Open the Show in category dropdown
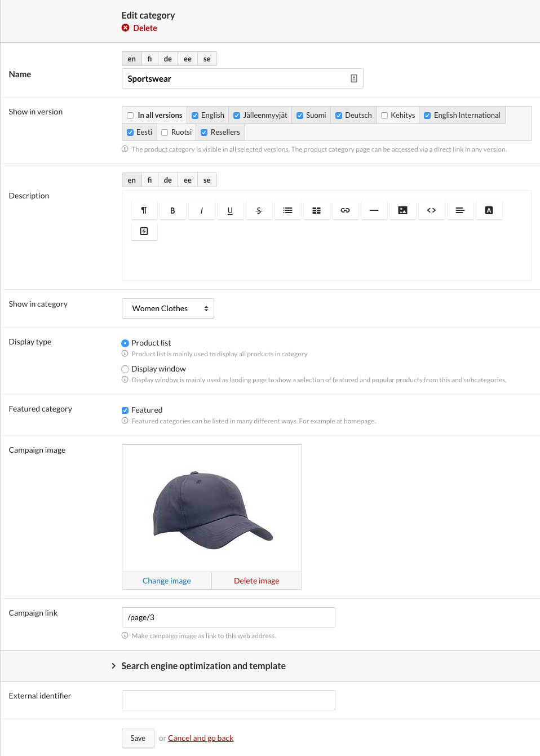 168,308
